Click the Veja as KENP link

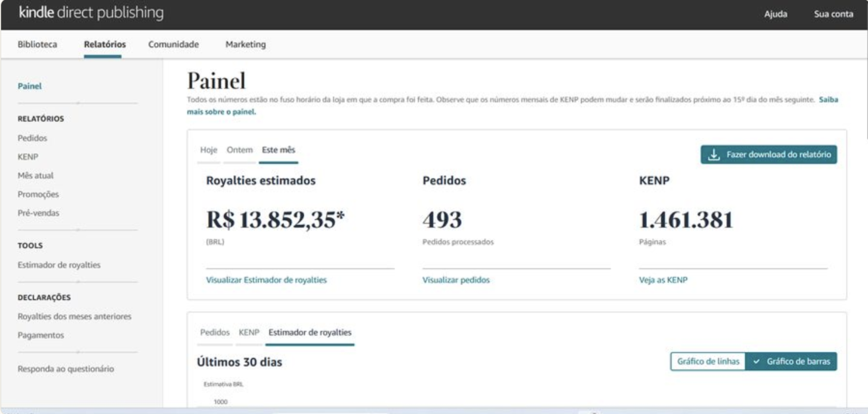[663, 280]
